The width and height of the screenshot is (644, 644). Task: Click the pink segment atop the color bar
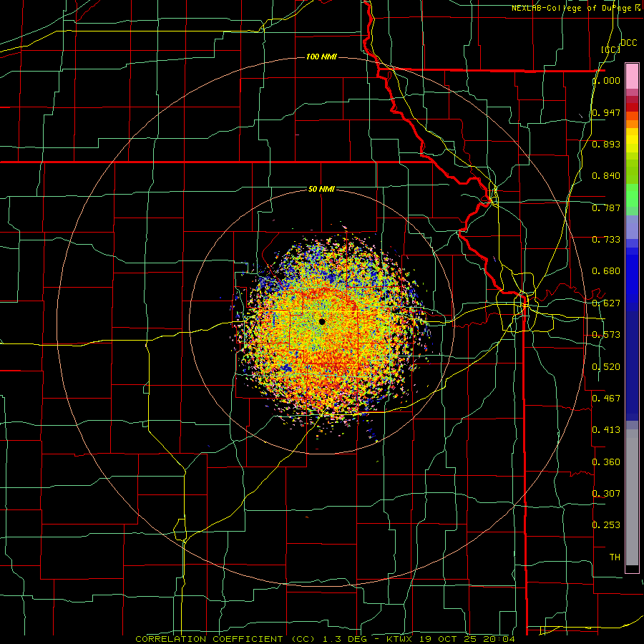point(632,76)
